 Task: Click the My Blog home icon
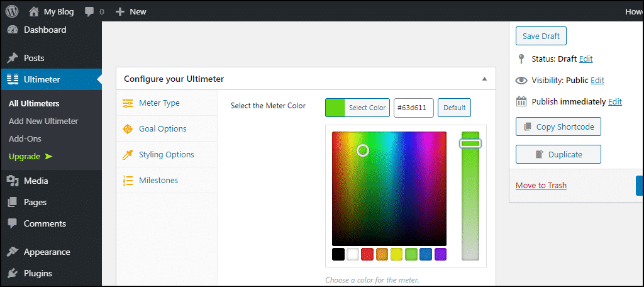pyautogui.click(x=34, y=11)
